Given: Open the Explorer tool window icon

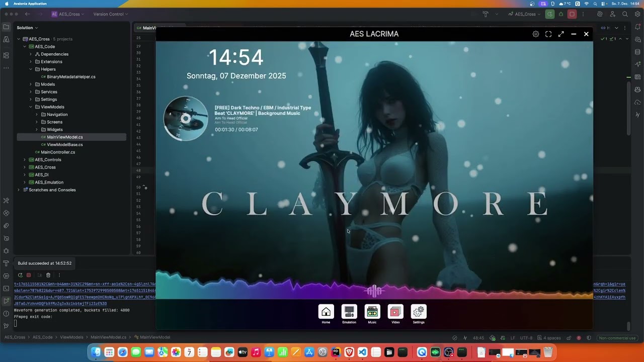Looking at the screenshot, I should click(6, 27).
